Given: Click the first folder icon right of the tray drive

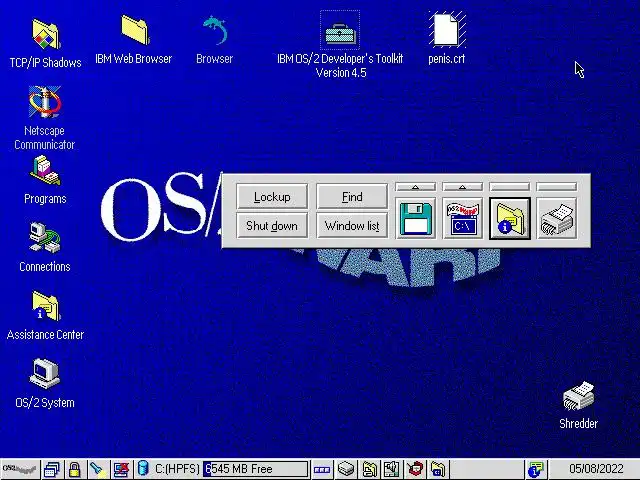Looking at the screenshot, I should pos(370,469).
